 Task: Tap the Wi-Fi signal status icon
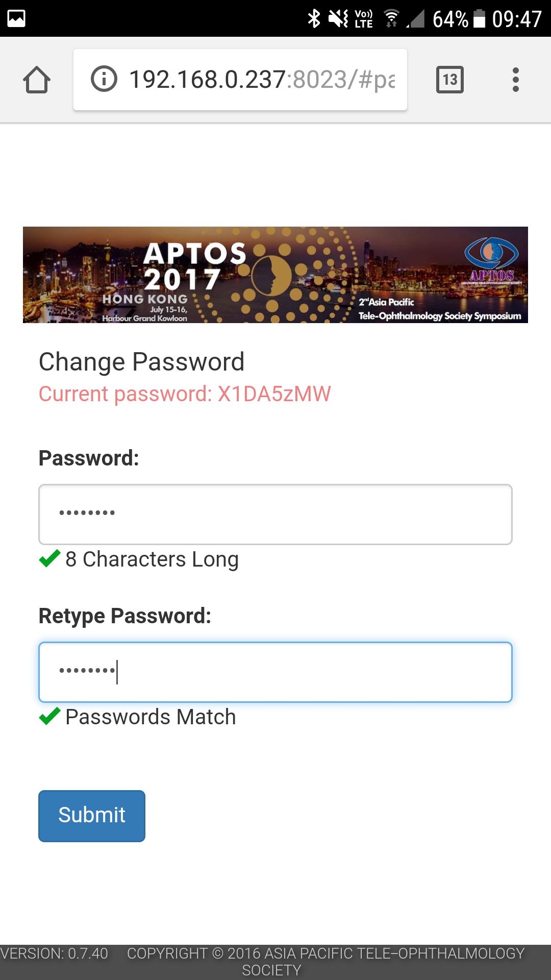pyautogui.click(x=391, y=19)
